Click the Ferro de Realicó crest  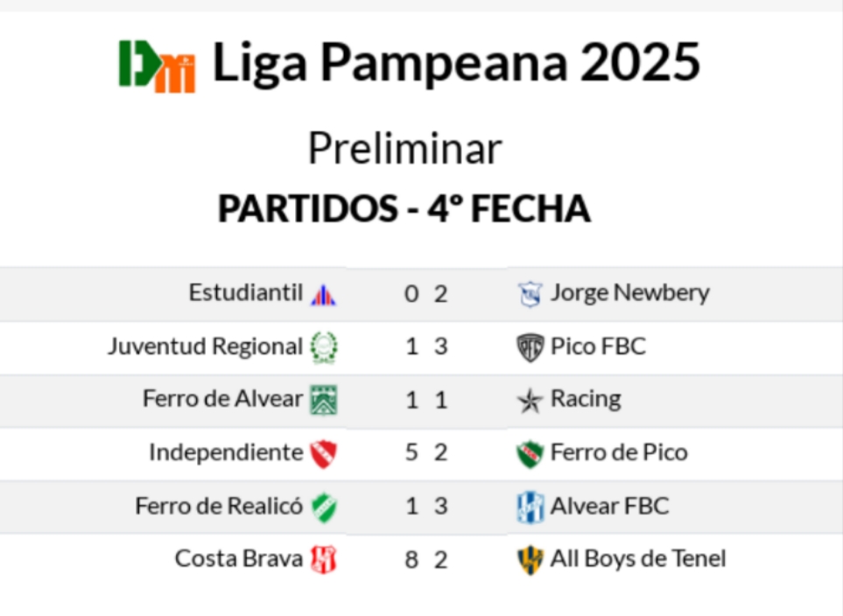point(324,507)
